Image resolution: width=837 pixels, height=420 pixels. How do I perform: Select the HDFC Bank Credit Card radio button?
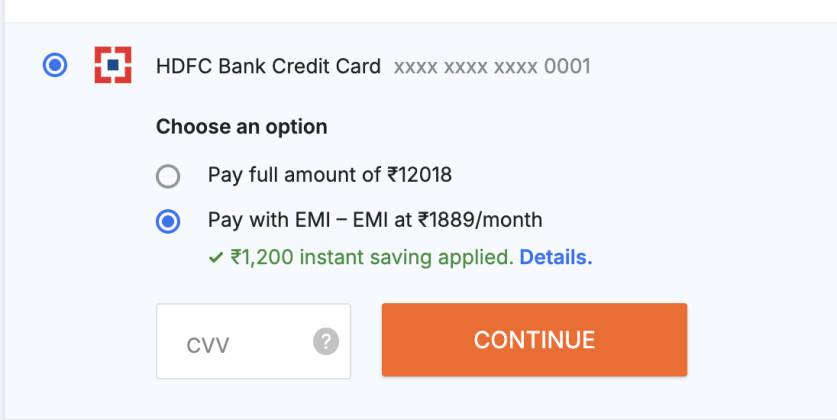tap(56, 66)
